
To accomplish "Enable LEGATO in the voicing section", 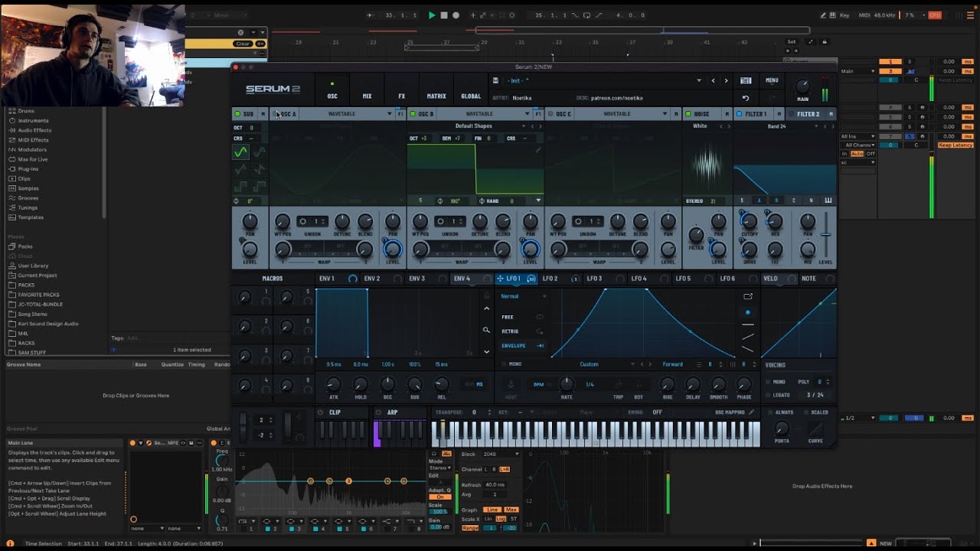I will tap(768, 395).
